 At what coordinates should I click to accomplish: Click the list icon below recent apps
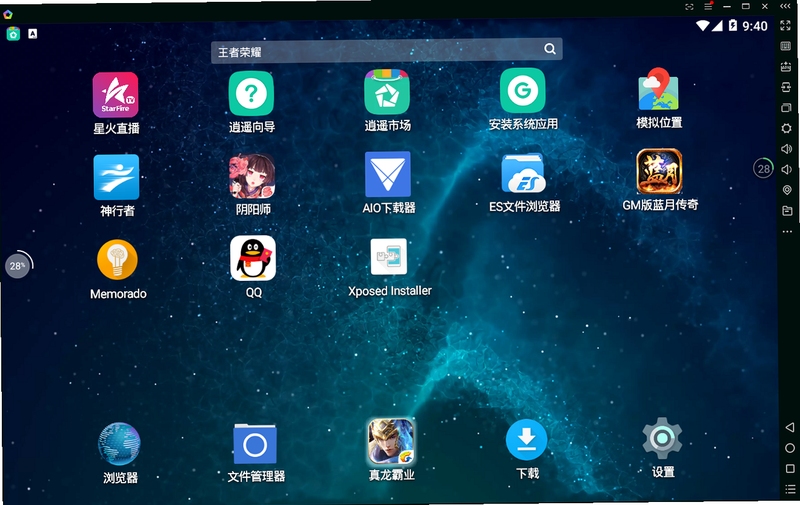point(790,489)
